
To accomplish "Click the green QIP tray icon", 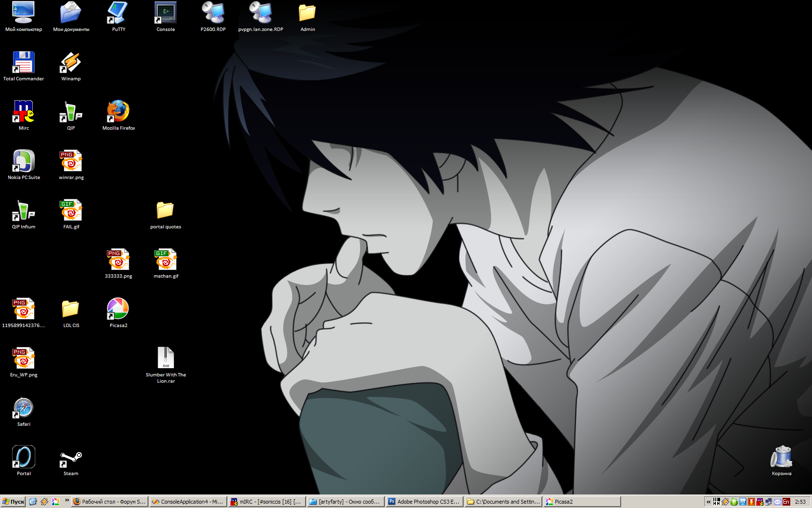I will [x=734, y=502].
